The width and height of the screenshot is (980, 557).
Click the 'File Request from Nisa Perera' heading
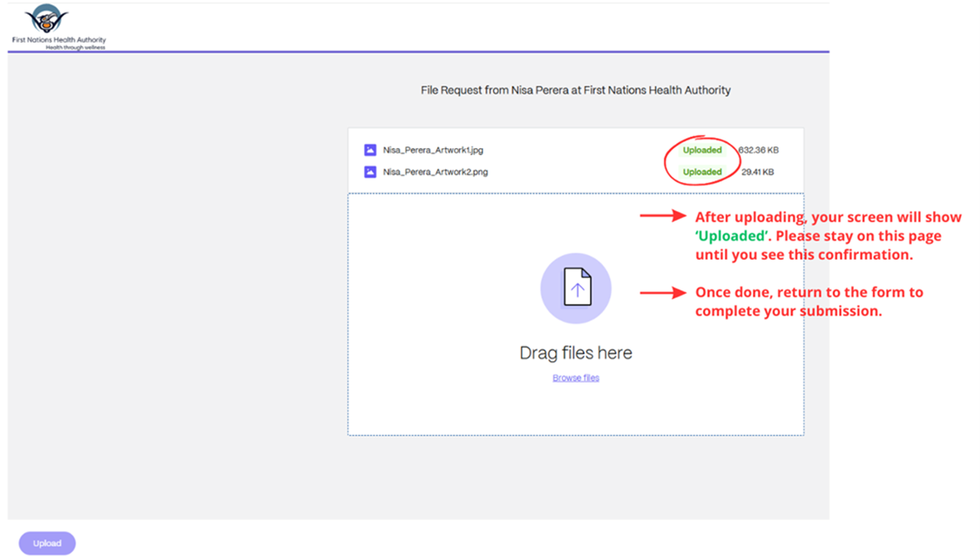(576, 90)
